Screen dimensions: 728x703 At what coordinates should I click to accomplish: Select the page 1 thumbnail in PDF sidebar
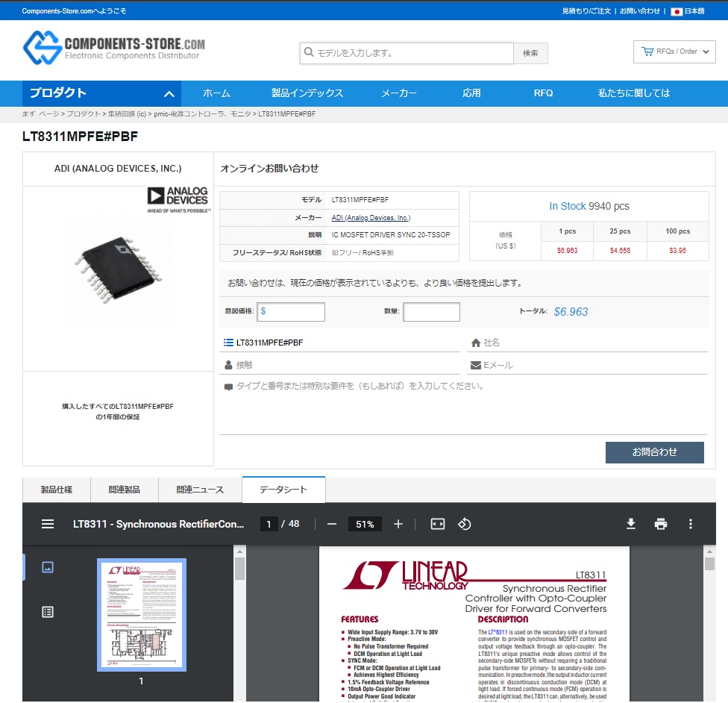141,615
